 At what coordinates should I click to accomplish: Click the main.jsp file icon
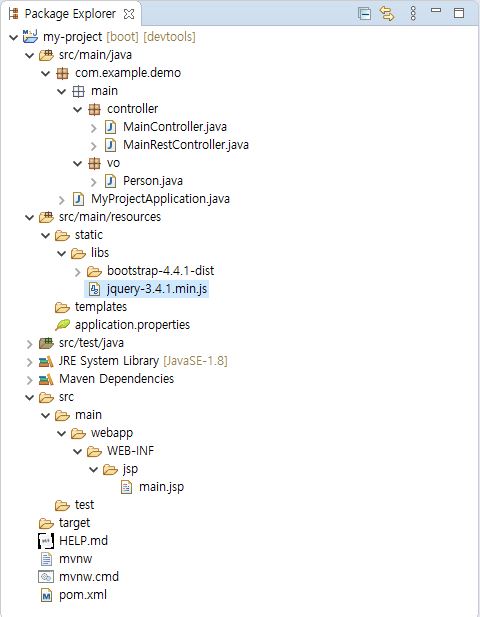click(126, 487)
